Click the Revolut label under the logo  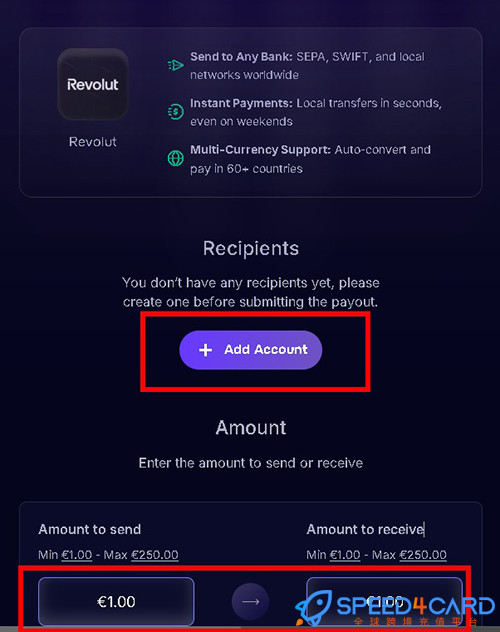pos(93,142)
